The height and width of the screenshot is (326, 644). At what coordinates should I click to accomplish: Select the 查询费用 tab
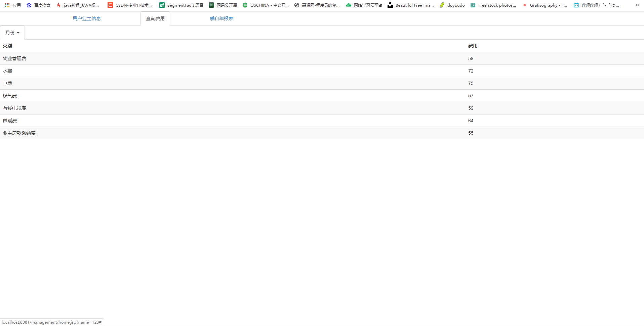pos(155,18)
